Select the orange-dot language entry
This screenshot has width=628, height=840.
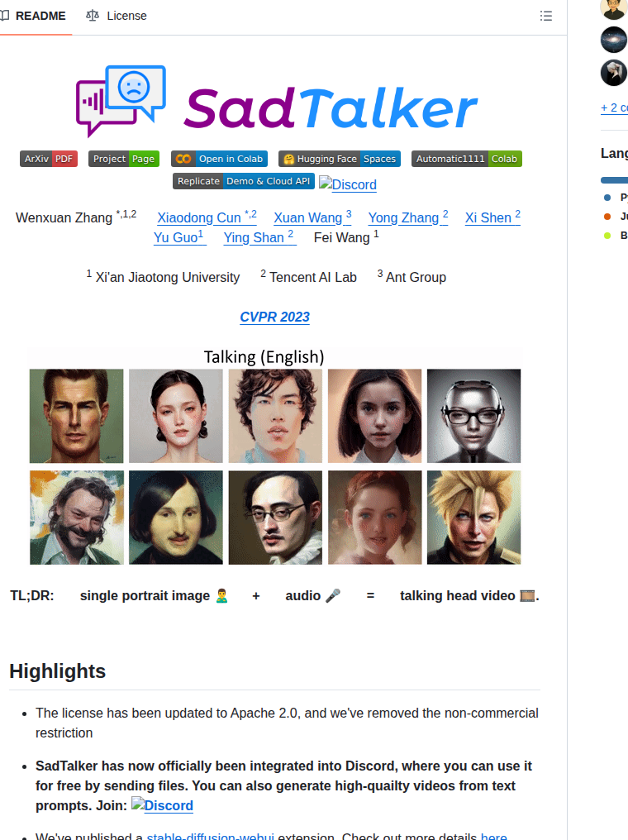point(615,217)
